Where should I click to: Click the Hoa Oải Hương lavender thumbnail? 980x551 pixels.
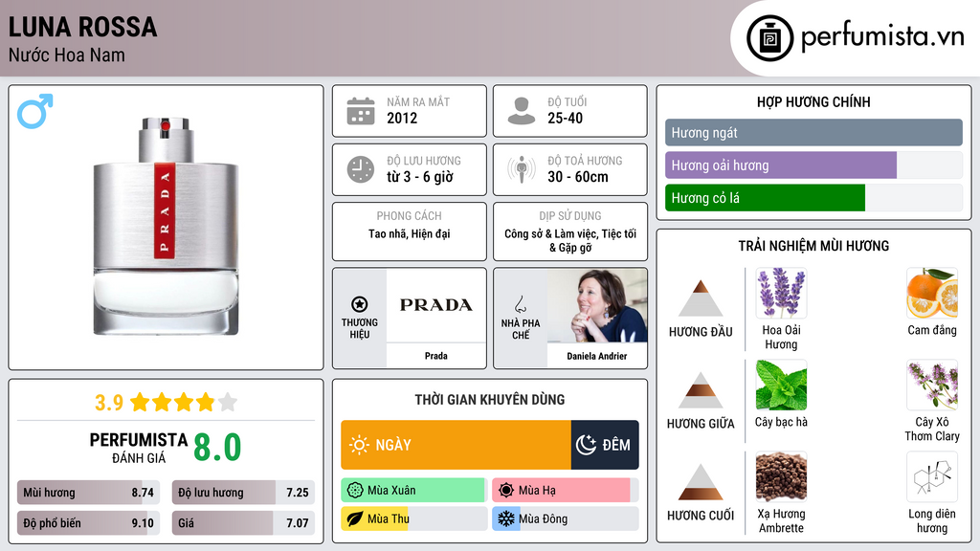tap(781, 293)
